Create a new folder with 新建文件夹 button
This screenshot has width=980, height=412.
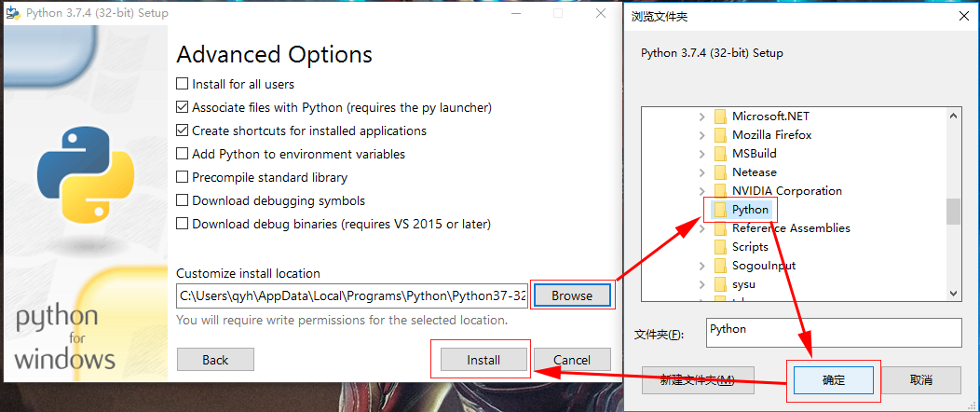point(698,380)
